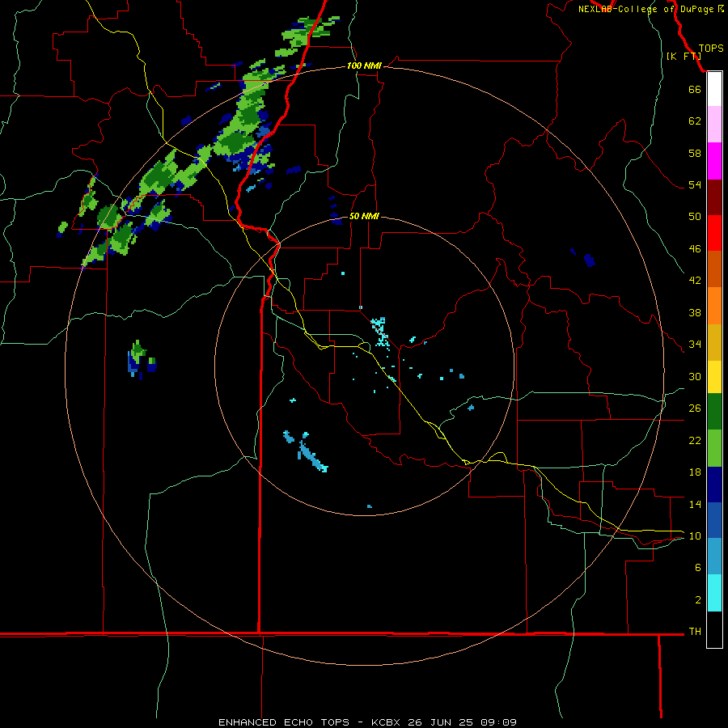This screenshot has width=728, height=728.
Task: Click the isolated green-blue echo cell far west
Action: (141, 359)
